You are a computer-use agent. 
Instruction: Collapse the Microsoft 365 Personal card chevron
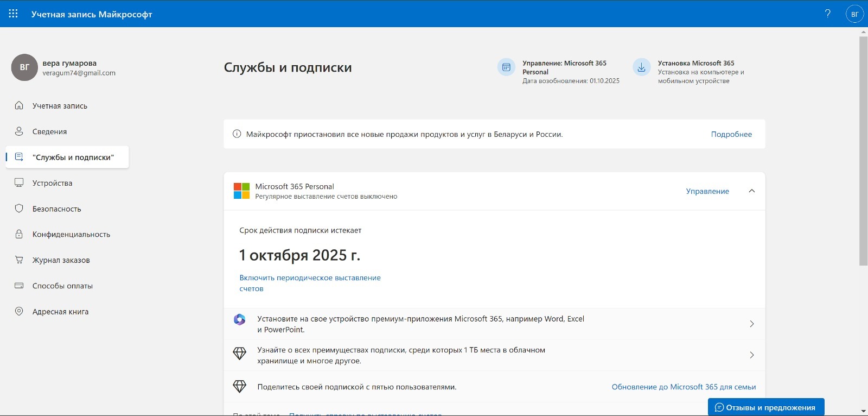pos(751,191)
